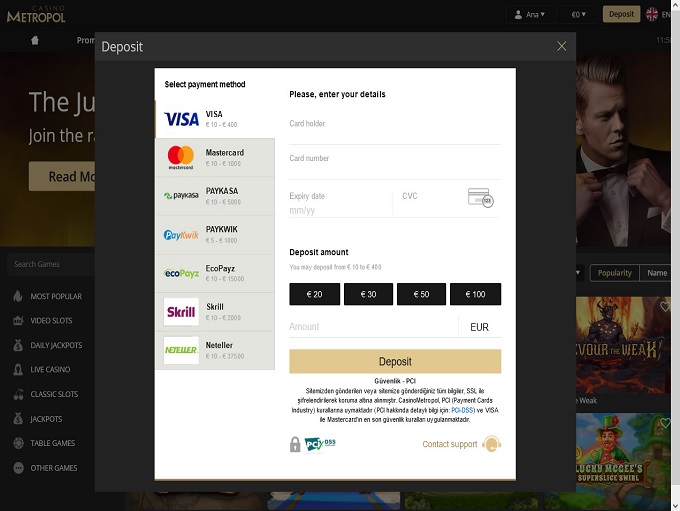Screen dimensions: 680x511
Task: Open the Ana user account dropdown
Action: click(x=530, y=15)
